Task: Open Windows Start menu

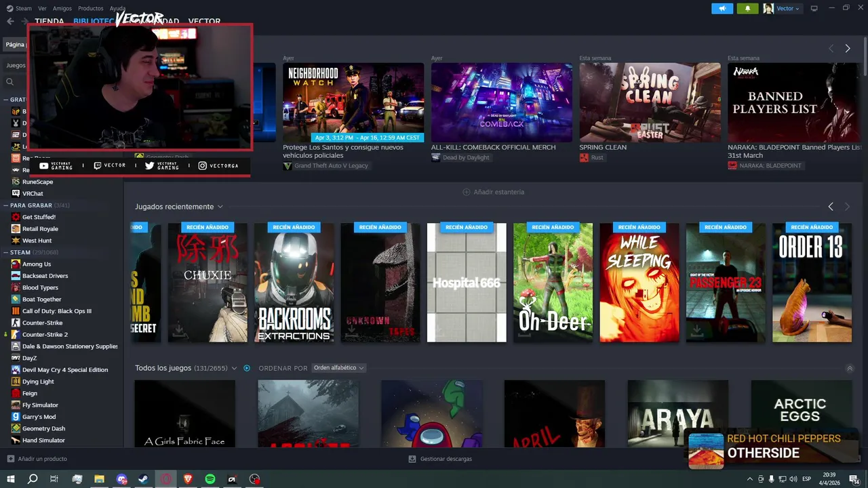Action: (11, 479)
